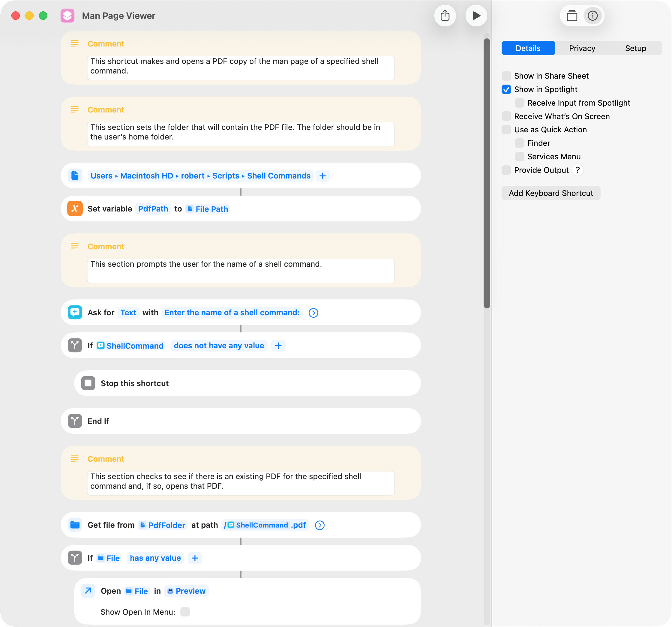Enable Show in Share Sheet checkbox
The width and height of the screenshot is (672, 627).
[506, 76]
